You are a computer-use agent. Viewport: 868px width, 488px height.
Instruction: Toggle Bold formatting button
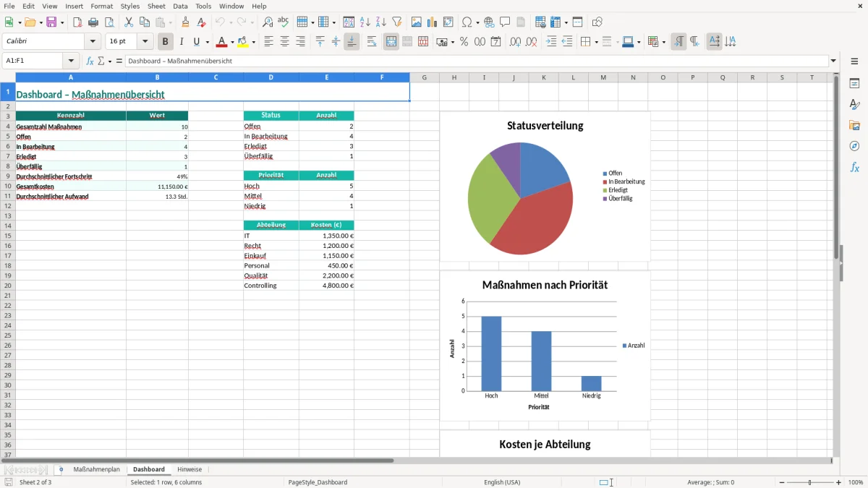166,42
